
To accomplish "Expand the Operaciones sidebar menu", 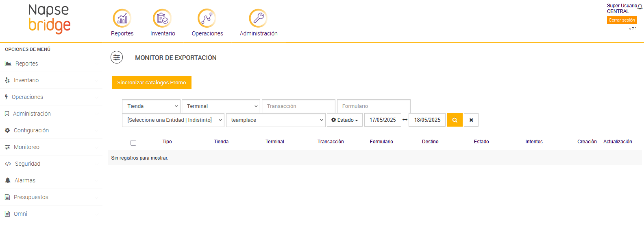I will tap(51, 97).
